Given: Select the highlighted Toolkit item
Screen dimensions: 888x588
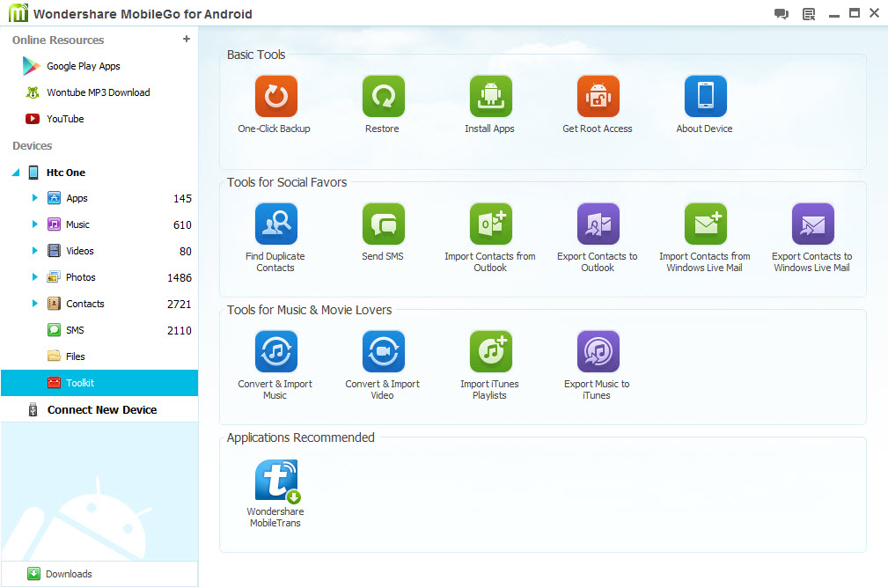Looking at the screenshot, I should [99, 383].
